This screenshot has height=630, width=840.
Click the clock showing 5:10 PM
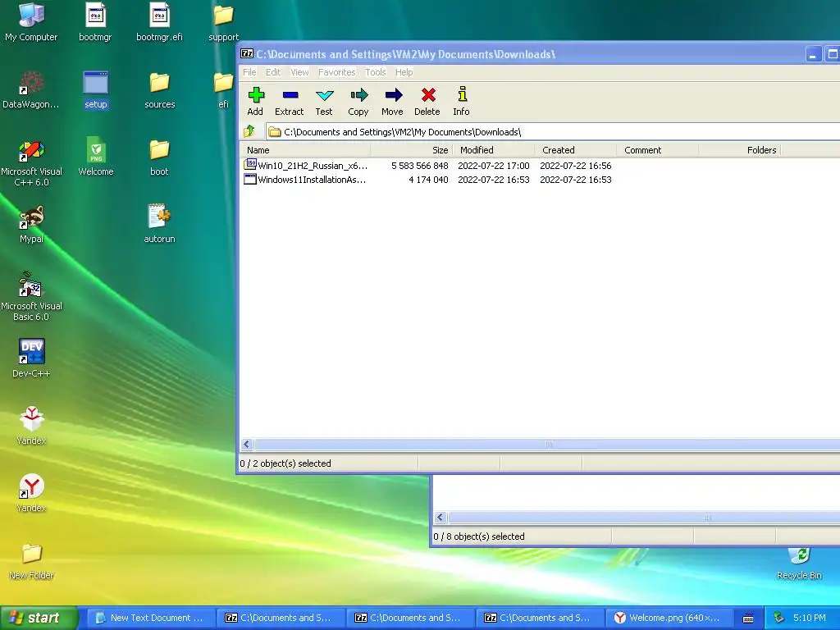(810, 618)
